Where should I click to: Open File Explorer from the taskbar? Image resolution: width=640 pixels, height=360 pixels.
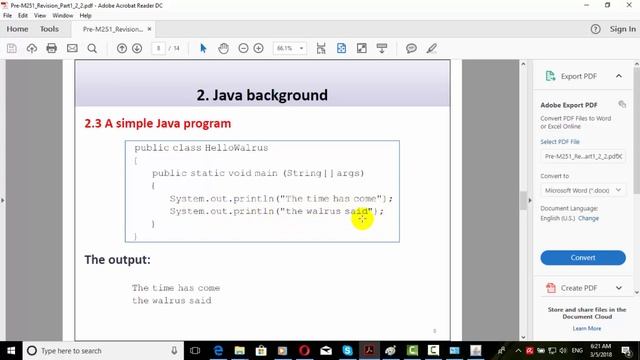[x=240, y=350]
